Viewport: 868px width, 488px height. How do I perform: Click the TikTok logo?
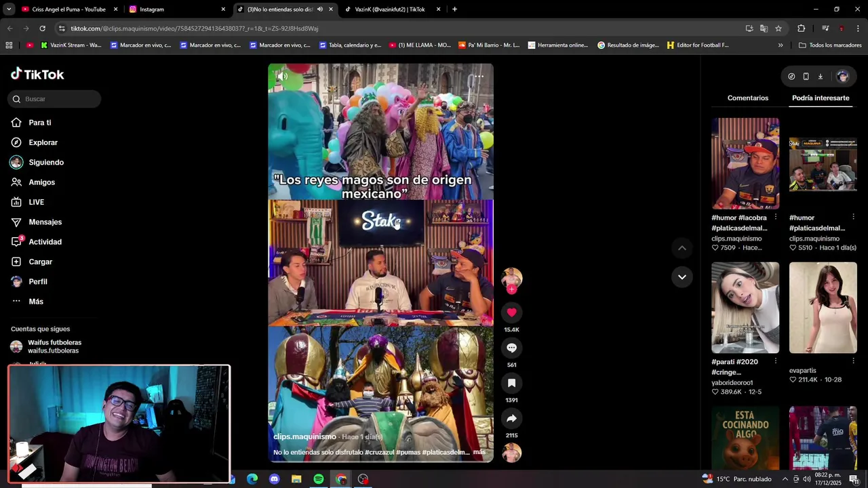[37, 74]
